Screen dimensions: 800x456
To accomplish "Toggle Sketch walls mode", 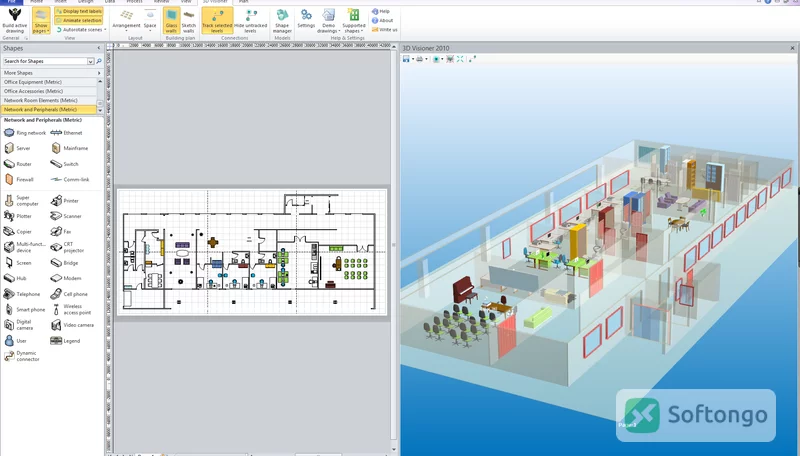I will (x=189, y=21).
